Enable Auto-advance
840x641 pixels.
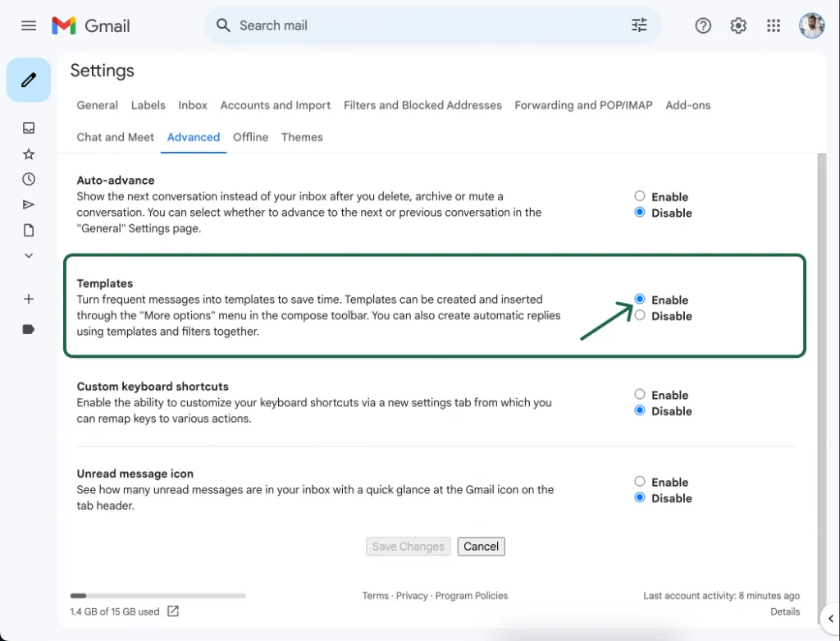tap(640, 196)
